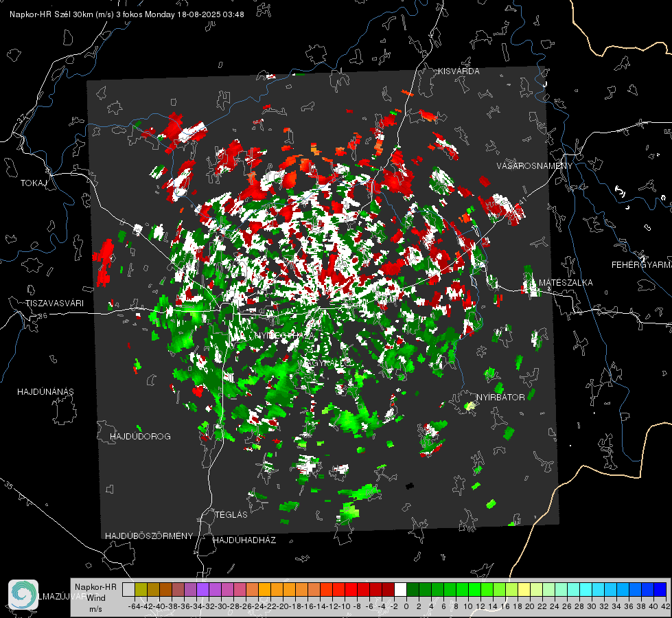This screenshot has width=672, height=618.
Task: Select the NYÍREGYHÁZA label in the radar echoes
Action: click(285, 335)
